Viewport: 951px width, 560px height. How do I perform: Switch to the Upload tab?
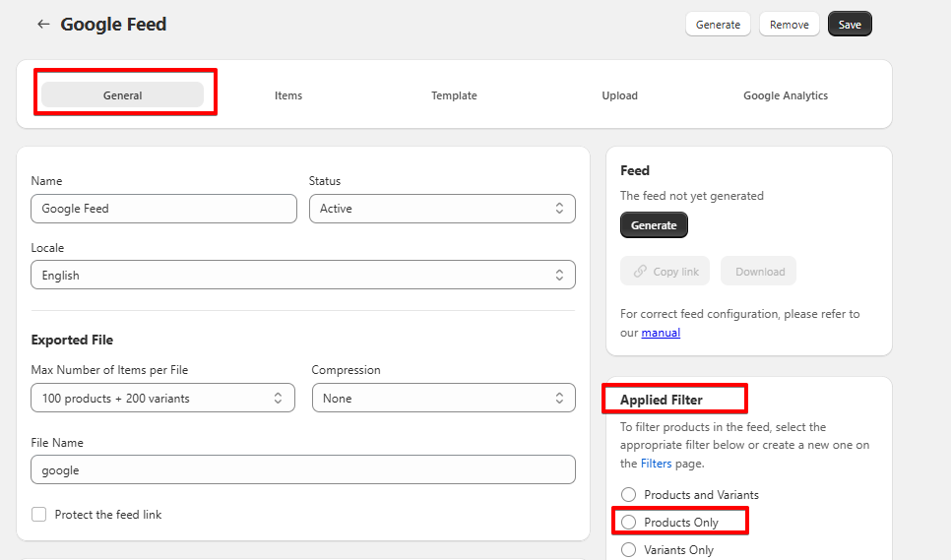(x=620, y=95)
